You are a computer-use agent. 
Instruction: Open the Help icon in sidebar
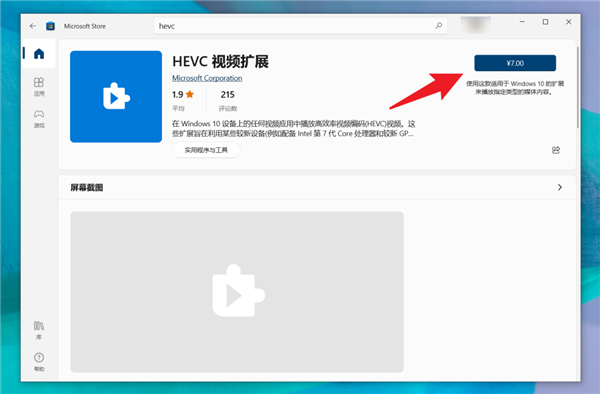(39, 361)
